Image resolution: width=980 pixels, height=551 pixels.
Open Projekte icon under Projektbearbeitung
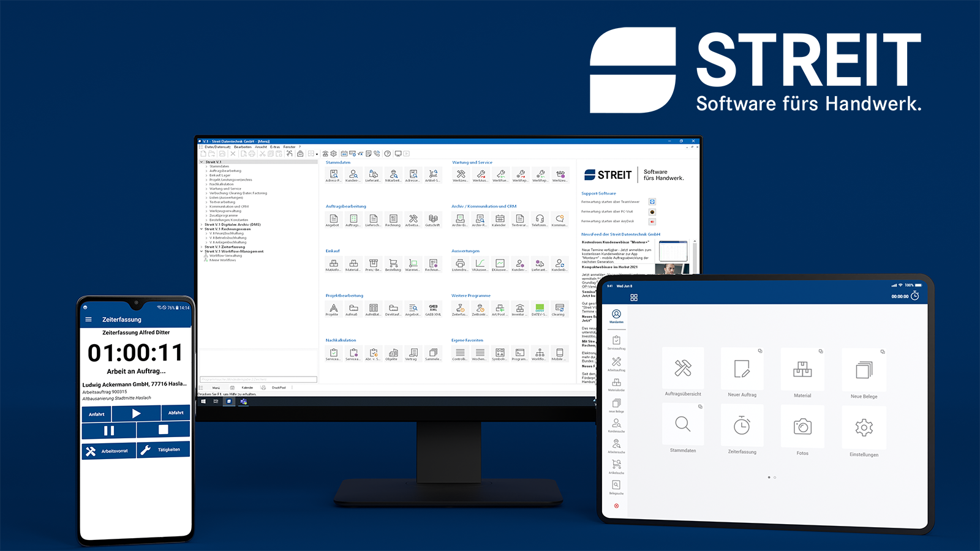pyautogui.click(x=333, y=308)
